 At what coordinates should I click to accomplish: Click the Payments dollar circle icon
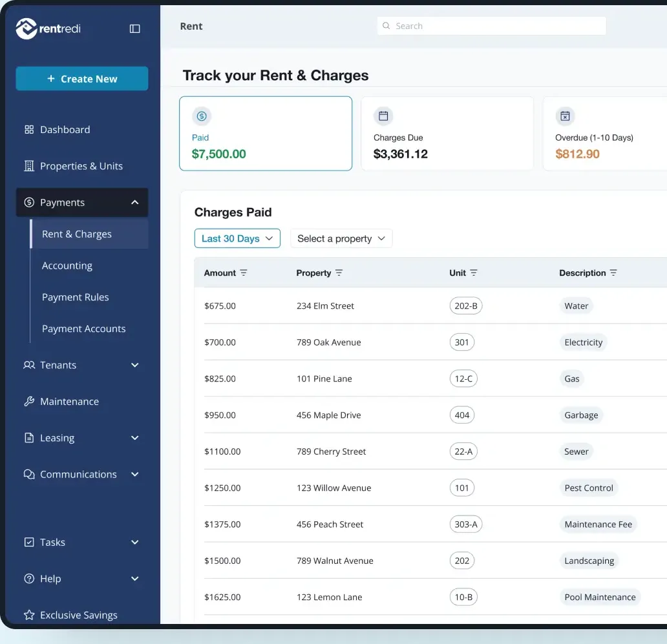pyautogui.click(x=29, y=202)
